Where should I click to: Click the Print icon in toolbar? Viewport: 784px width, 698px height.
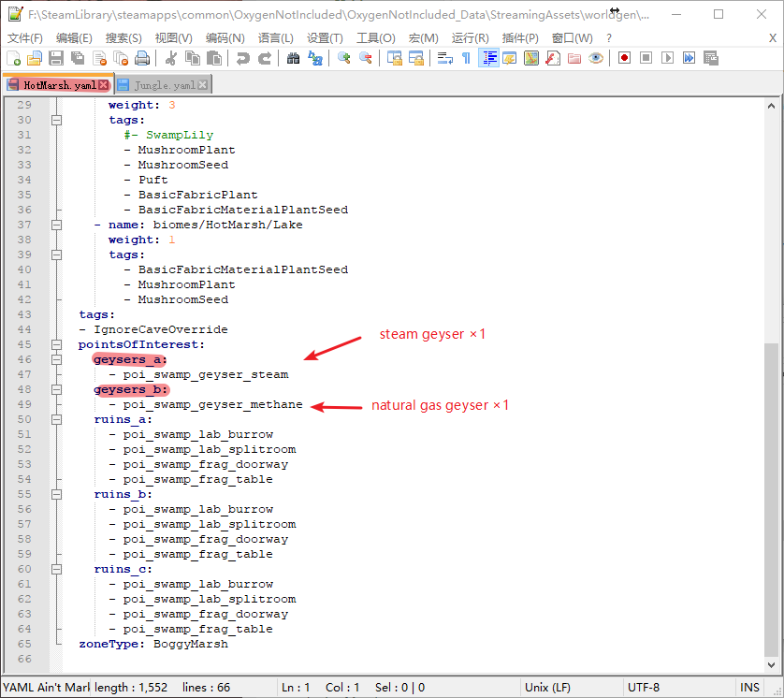pos(142,58)
